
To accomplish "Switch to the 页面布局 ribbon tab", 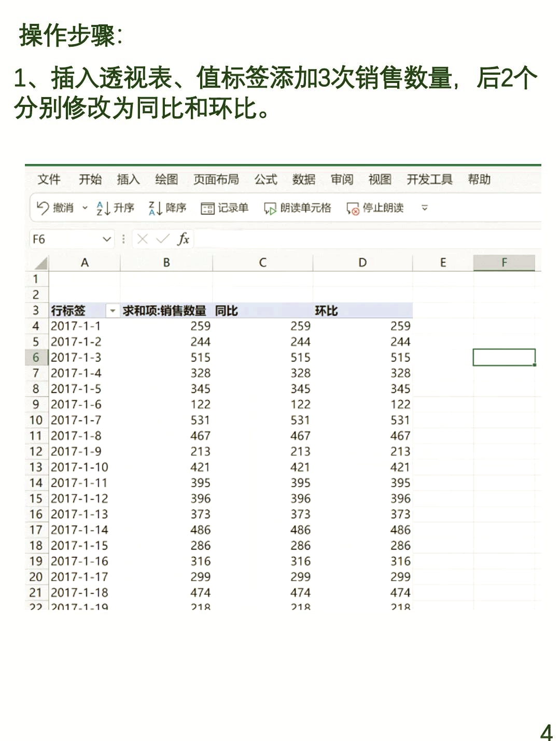I will pyautogui.click(x=216, y=180).
